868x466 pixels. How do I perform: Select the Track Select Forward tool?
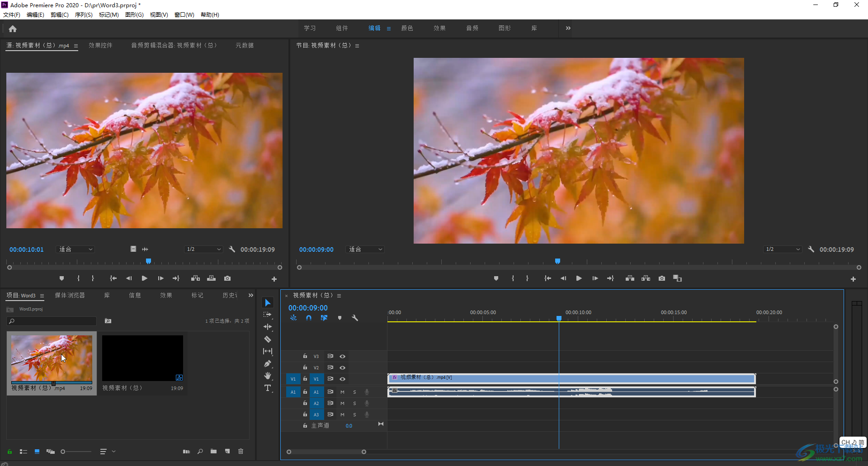[x=268, y=315]
